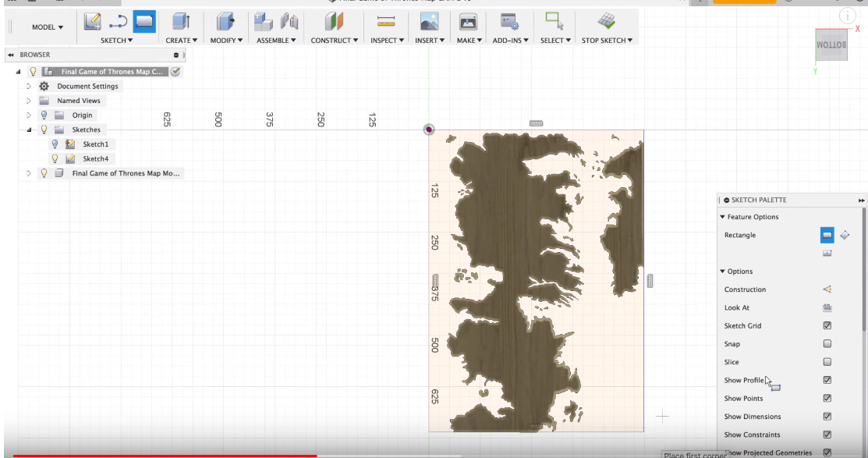
Task: Open the SKETCH menu
Action: click(x=116, y=41)
